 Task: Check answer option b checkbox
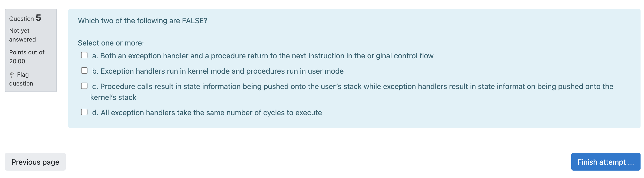tap(84, 71)
